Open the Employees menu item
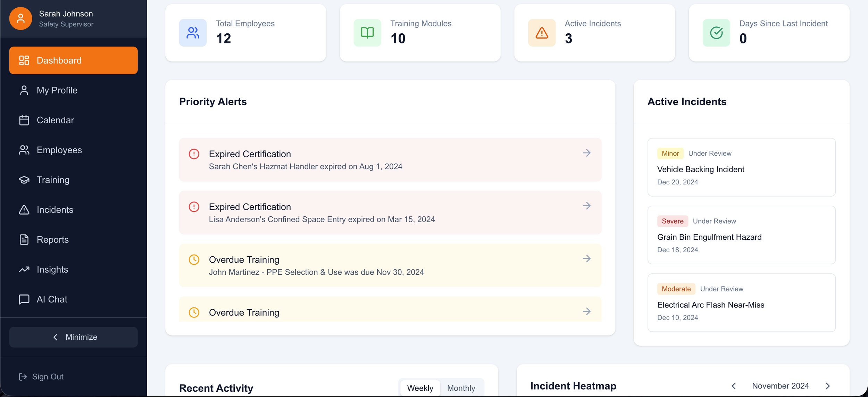 coord(59,150)
